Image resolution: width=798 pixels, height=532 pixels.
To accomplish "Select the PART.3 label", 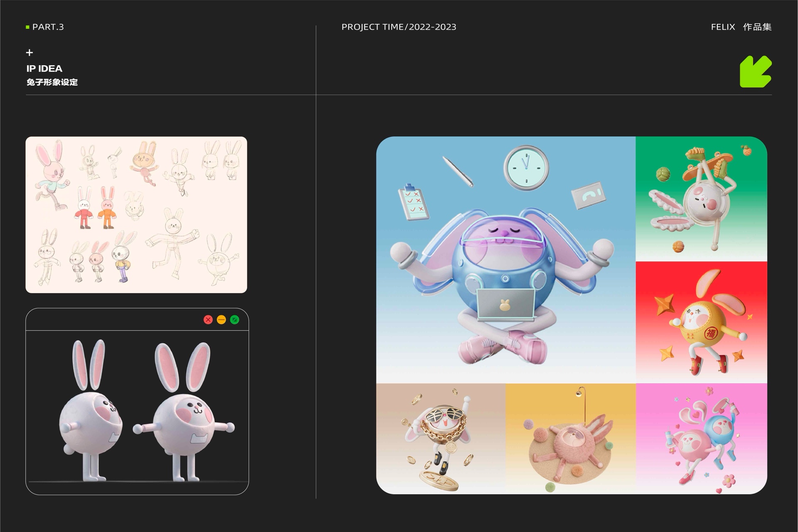I will coord(48,27).
